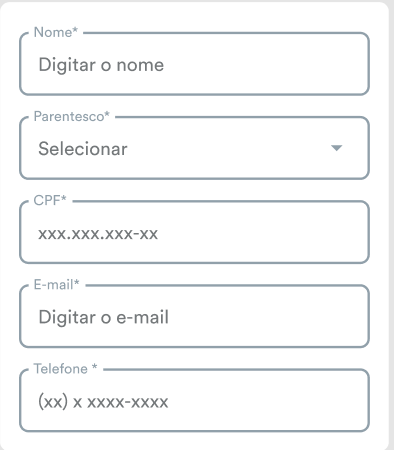394x450 pixels.
Task: Expand the Parentesco Selecionar combo box
Action: point(194,148)
